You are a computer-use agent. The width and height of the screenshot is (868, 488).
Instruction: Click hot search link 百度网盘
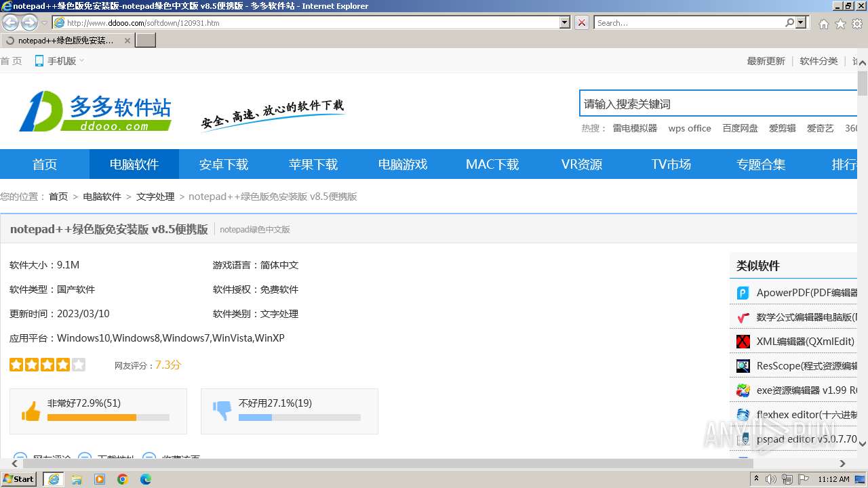click(x=740, y=128)
